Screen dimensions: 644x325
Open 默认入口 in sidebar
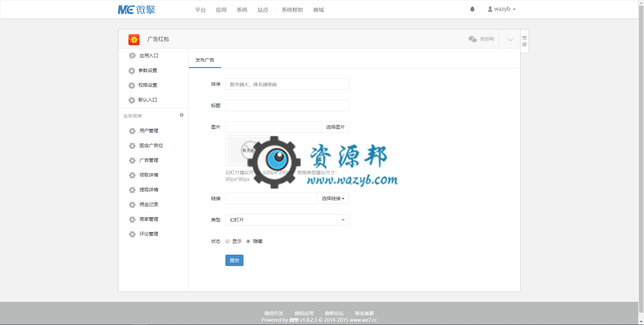pos(148,100)
